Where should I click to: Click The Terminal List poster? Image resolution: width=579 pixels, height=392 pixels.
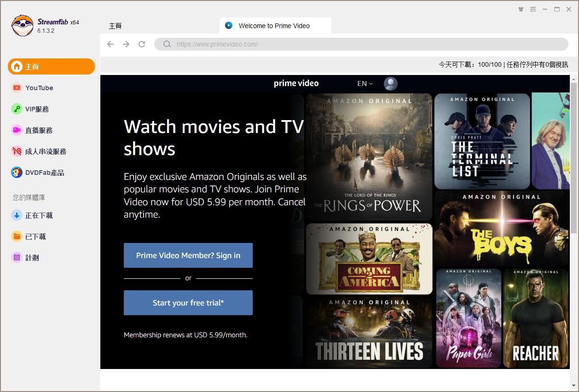[x=482, y=141]
